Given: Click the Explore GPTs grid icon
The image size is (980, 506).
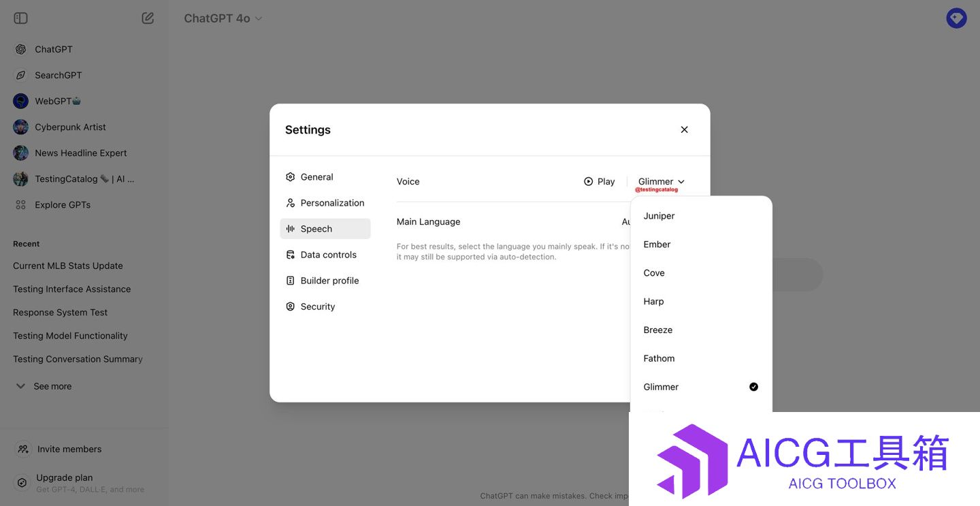Looking at the screenshot, I should (21, 204).
